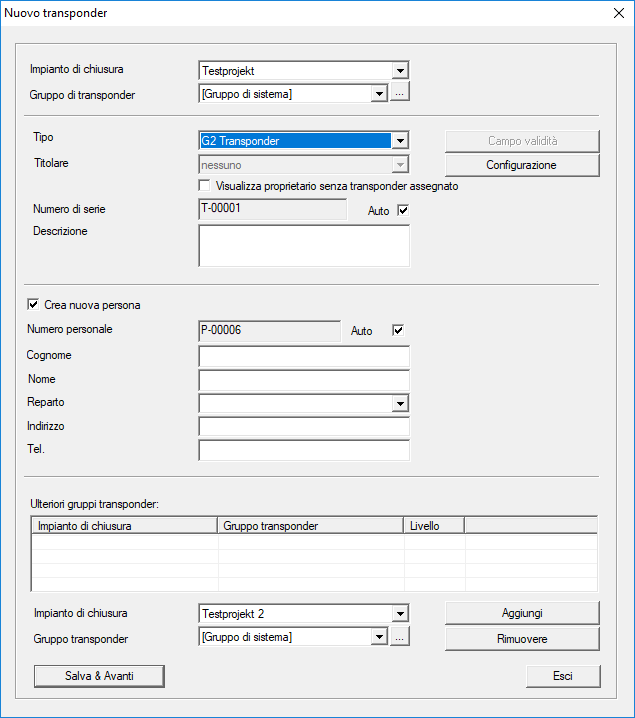
Task: Click the browse button beside bottom Gruppo transponder
Action: coord(400,637)
